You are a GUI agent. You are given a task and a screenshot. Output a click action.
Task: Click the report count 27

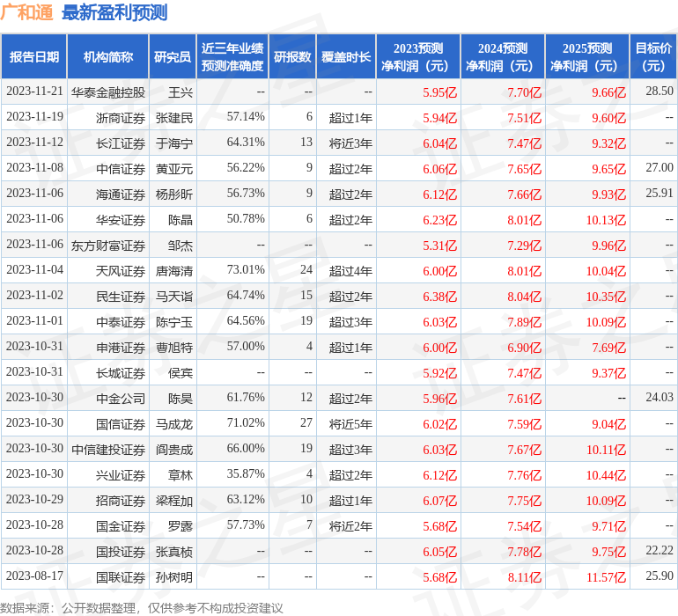[306, 422]
